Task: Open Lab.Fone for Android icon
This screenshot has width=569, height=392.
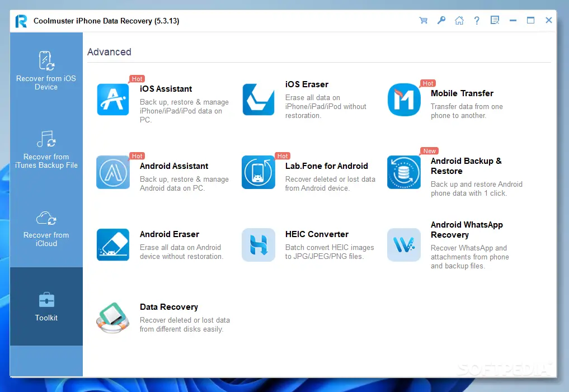Action: tap(258, 172)
